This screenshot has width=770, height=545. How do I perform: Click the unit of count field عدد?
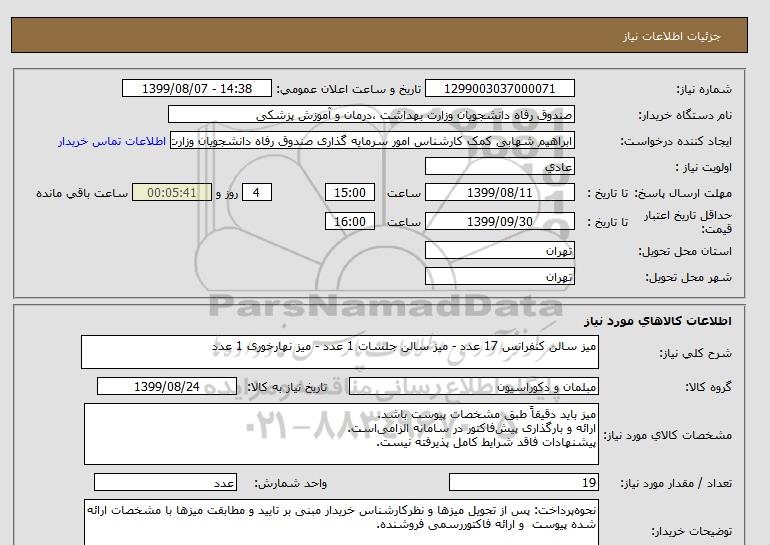tap(165, 482)
